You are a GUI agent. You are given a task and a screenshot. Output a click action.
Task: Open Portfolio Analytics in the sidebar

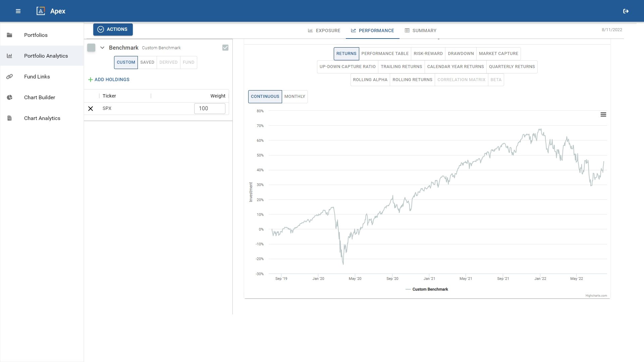click(x=42, y=56)
